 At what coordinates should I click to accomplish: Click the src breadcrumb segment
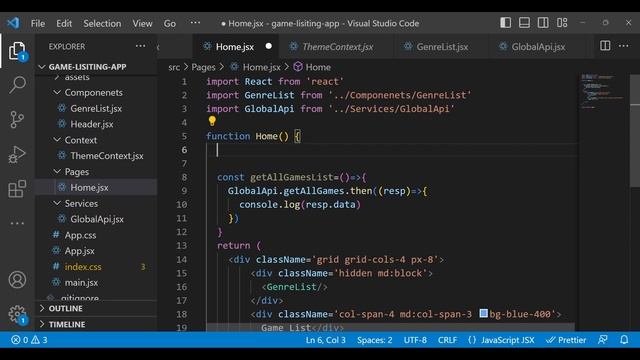(x=174, y=67)
